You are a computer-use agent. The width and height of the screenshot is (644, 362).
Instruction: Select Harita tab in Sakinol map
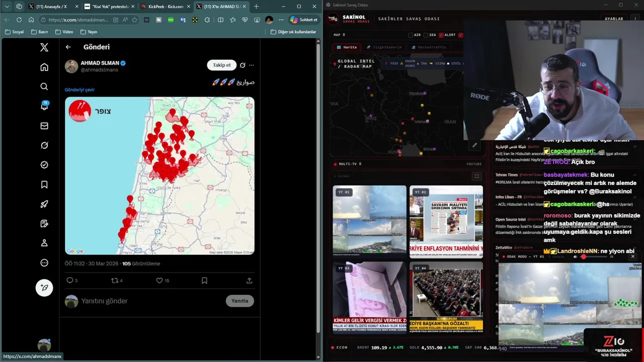tap(347, 47)
